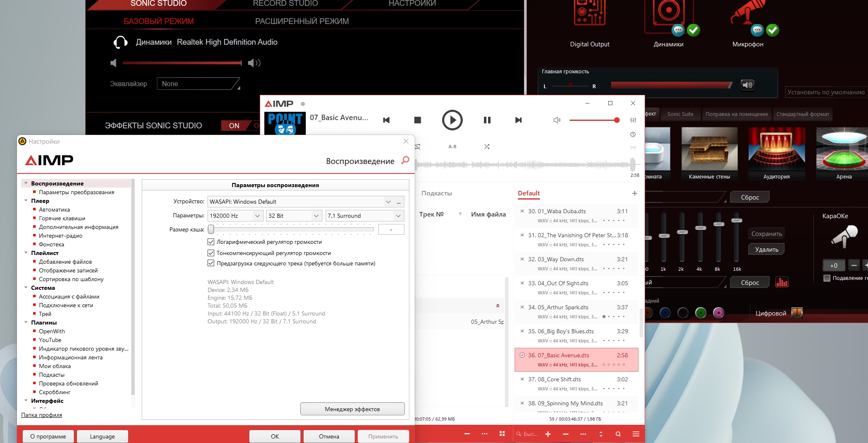Open the Поправка на помещение tab
This screenshot has width=868, height=443.
tap(737, 114)
